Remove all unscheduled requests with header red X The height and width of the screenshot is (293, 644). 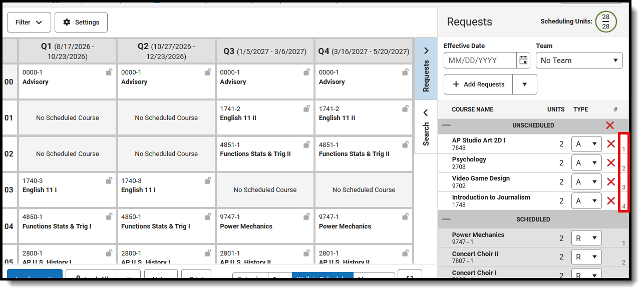coord(609,125)
